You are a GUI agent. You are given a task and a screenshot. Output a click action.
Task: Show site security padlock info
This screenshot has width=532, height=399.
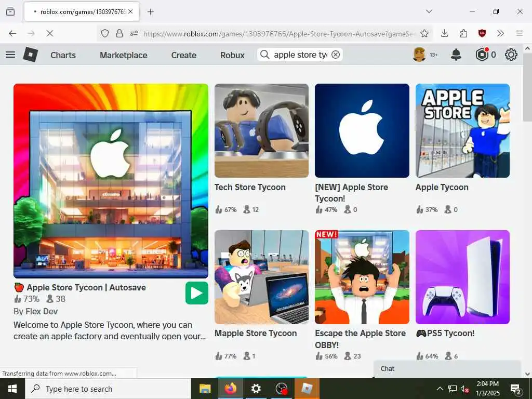119,33
